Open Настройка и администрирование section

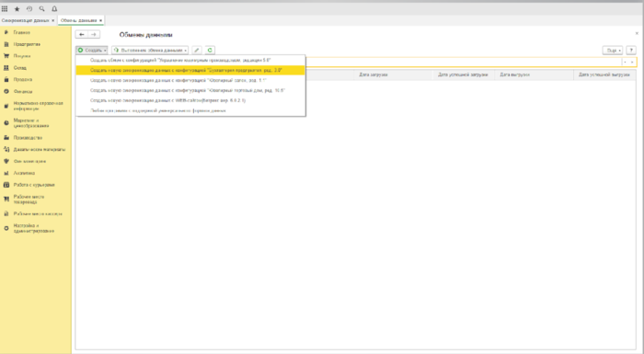coord(35,228)
